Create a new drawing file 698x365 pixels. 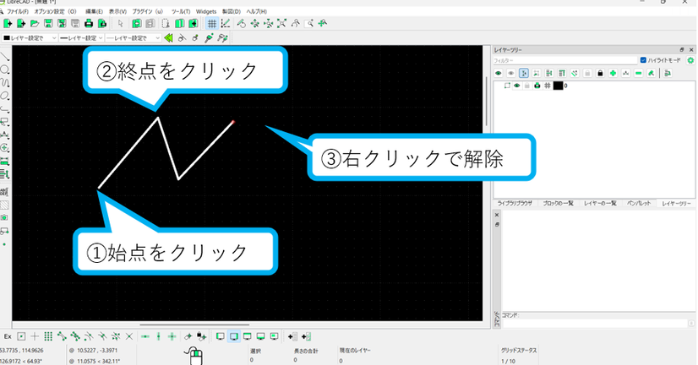8,24
